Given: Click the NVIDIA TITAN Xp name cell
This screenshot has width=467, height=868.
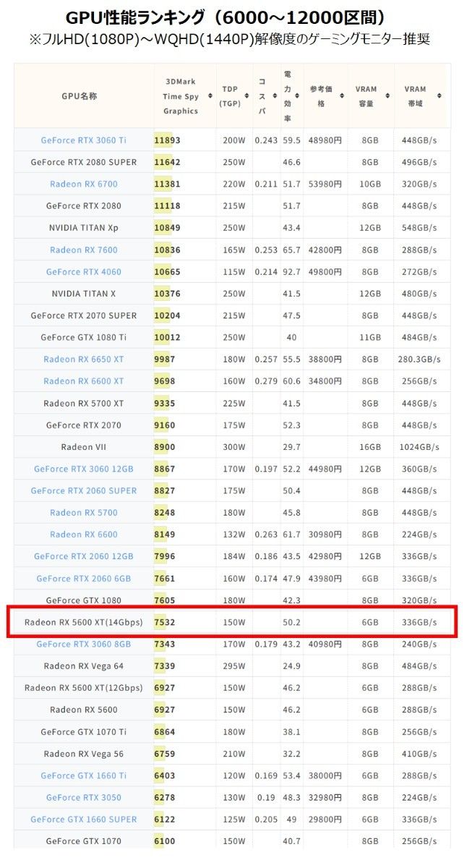Looking at the screenshot, I should pyautogui.click(x=84, y=228).
